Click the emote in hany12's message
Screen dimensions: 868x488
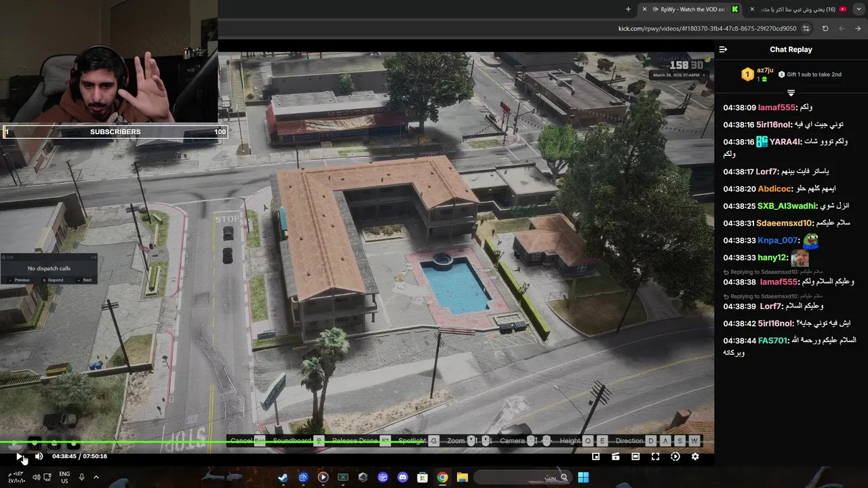coord(800,258)
